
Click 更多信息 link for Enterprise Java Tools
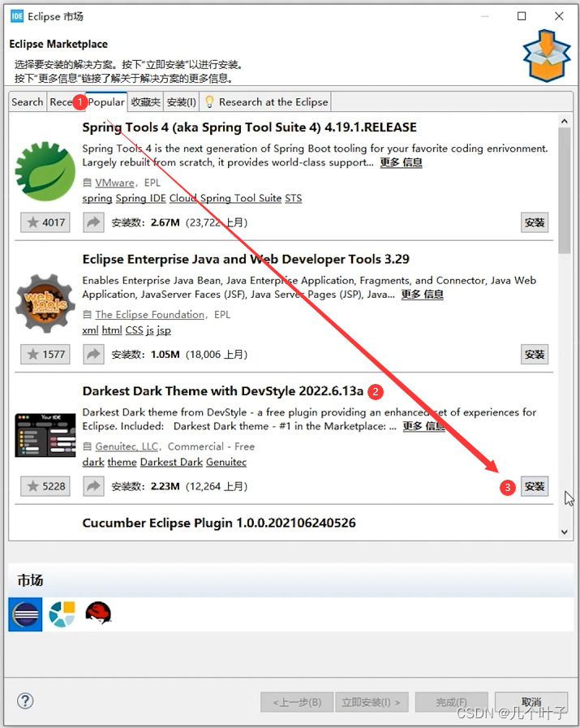[x=423, y=295]
